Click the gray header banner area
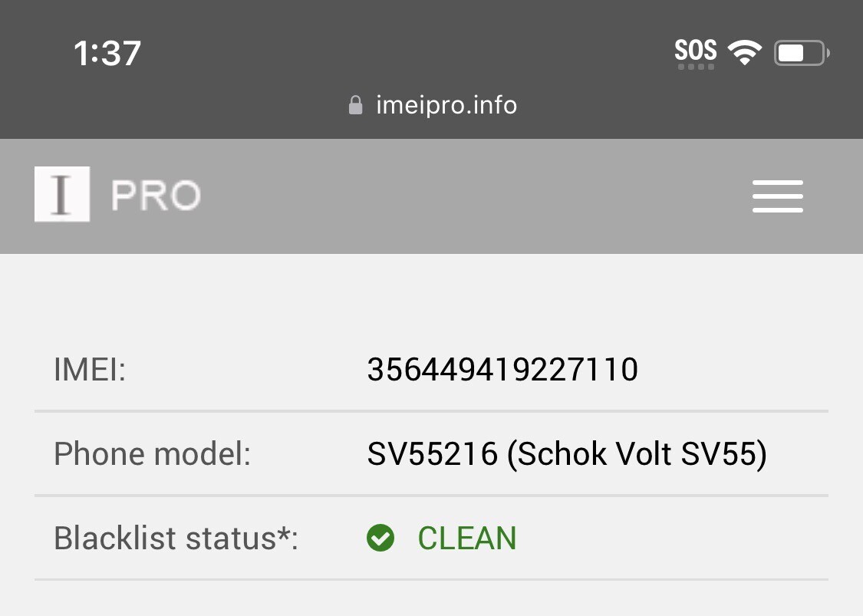This screenshot has height=616, width=863. tap(460, 196)
